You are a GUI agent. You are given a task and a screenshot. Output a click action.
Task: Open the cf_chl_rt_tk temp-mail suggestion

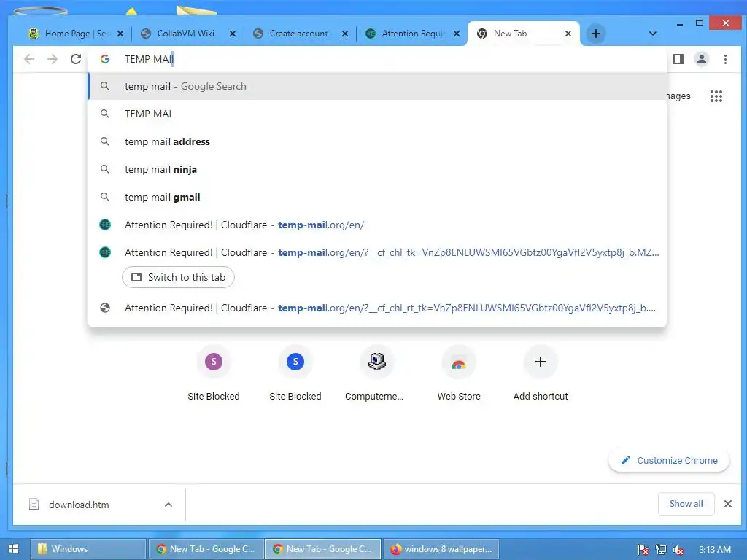(377, 308)
